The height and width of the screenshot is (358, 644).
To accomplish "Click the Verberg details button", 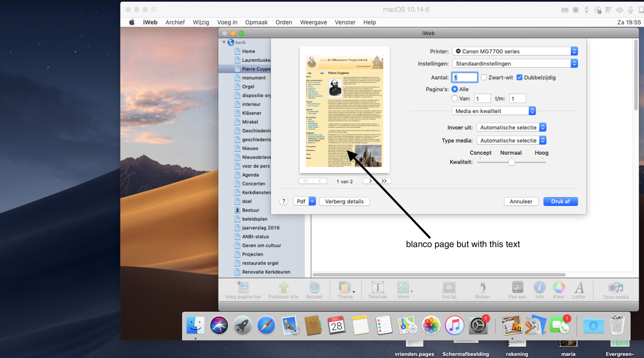I will click(344, 201).
